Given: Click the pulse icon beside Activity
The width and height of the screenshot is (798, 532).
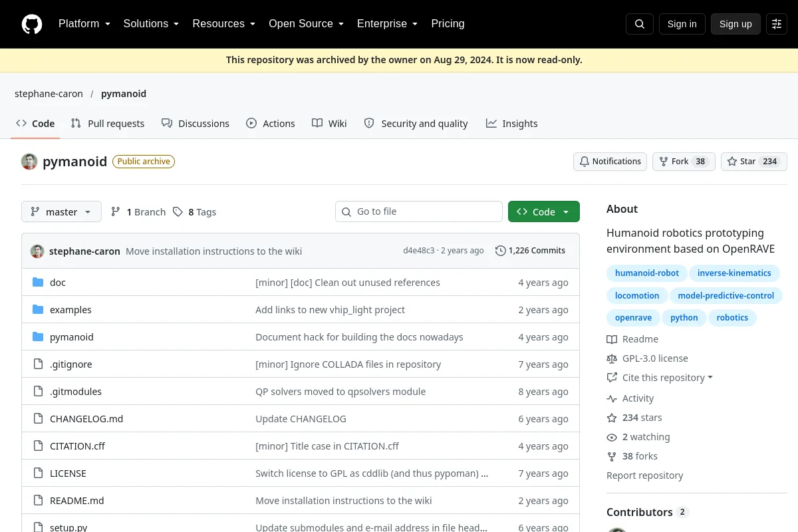Looking at the screenshot, I should 612,398.
